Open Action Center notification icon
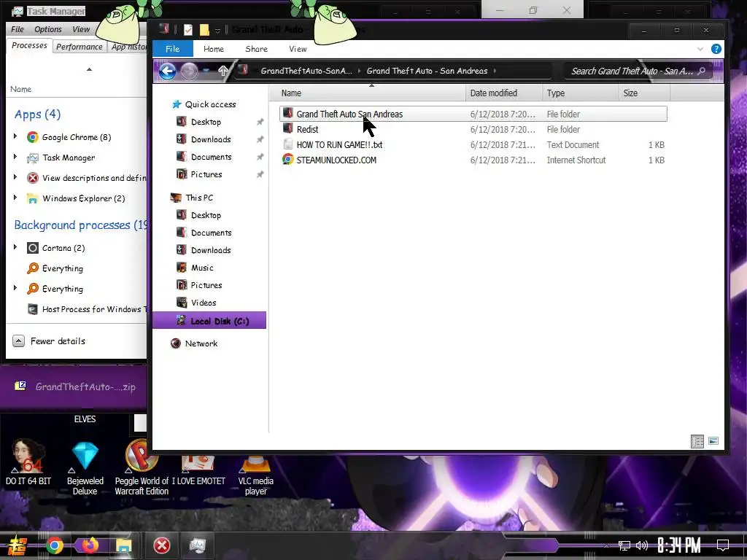This screenshot has width=747, height=560. (x=723, y=545)
